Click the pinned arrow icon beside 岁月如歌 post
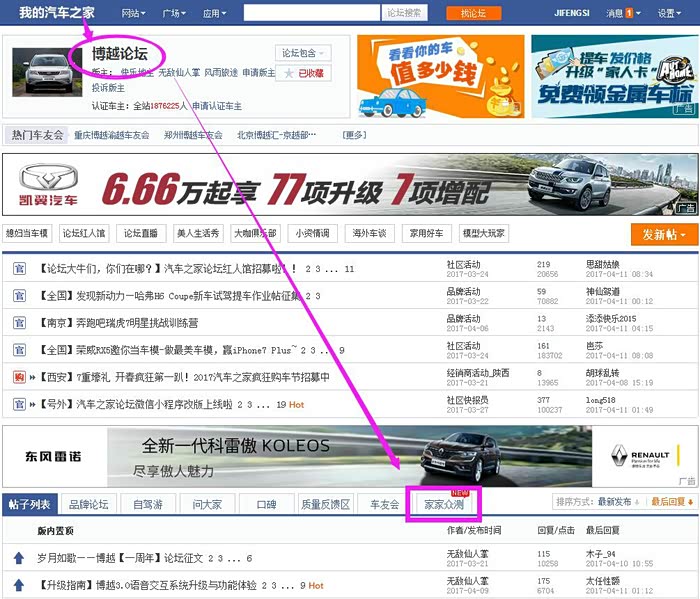The image size is (700, 599). pos(19,558)
